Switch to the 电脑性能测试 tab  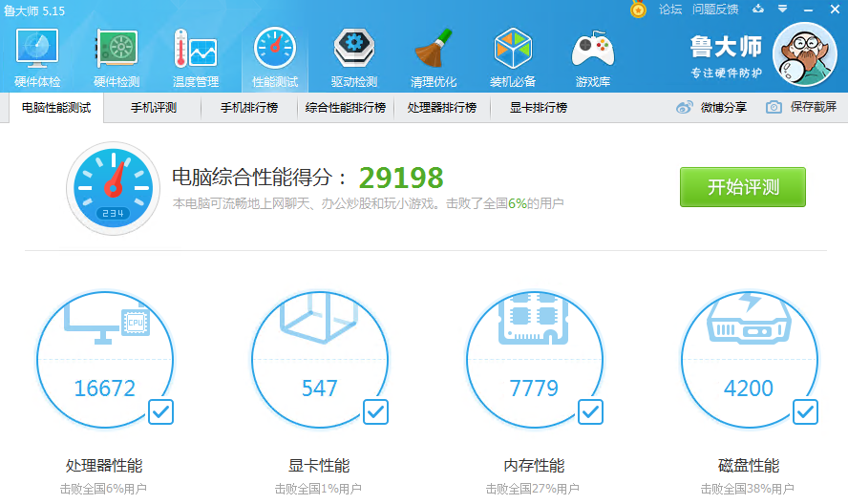56,108
